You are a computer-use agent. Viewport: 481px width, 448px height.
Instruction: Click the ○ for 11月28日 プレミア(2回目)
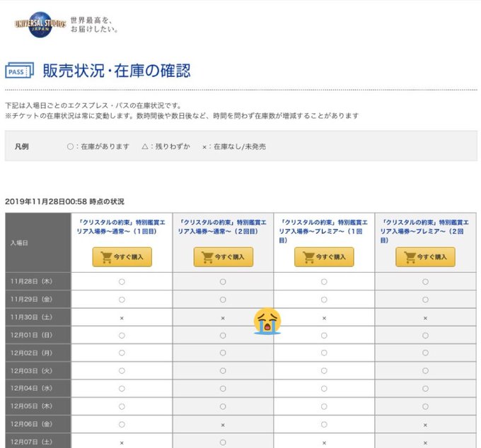(x=425, y=282)
